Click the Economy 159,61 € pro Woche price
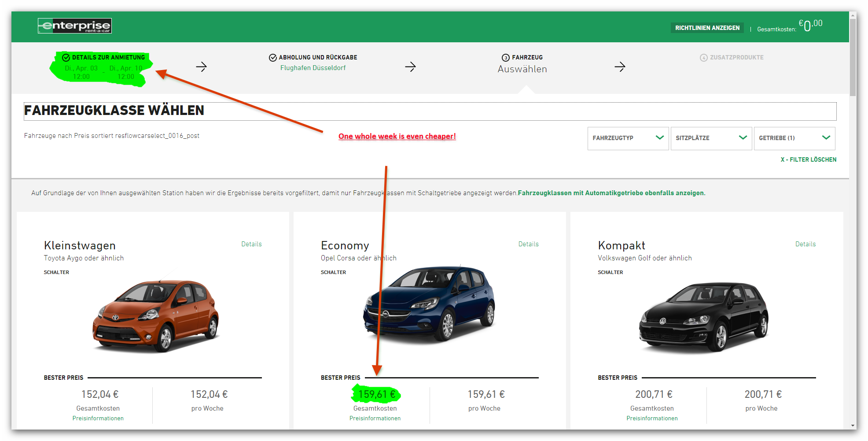Viewport: 868px width, 441px height. click(x=486, y=394)
